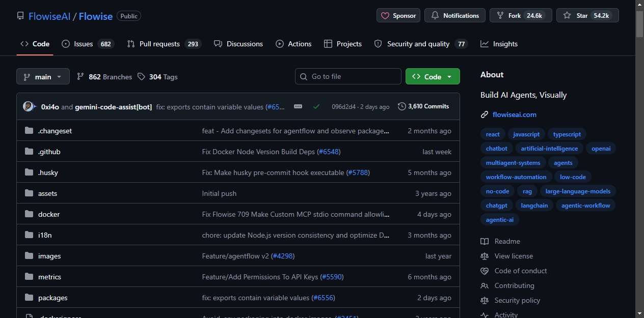Open the Code tab
Screen dimensions: 644x318
click(35, 44)
